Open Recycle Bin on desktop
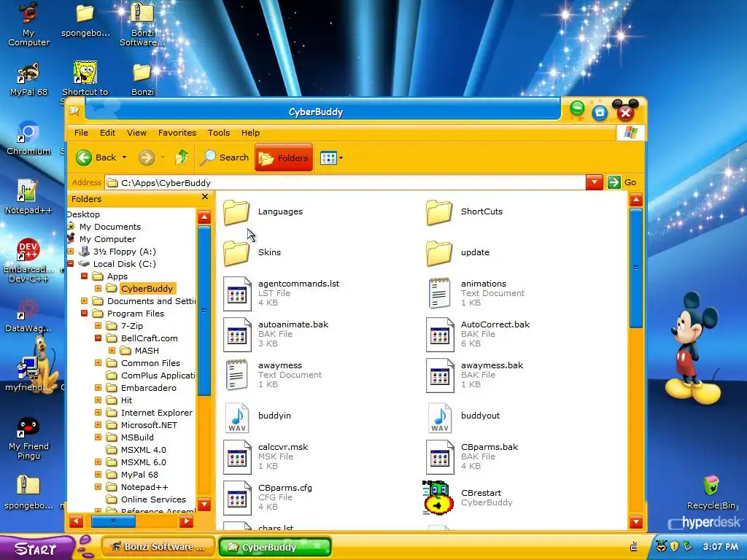The width and height of the screenshot is (747, 560). tap(712, 492)
